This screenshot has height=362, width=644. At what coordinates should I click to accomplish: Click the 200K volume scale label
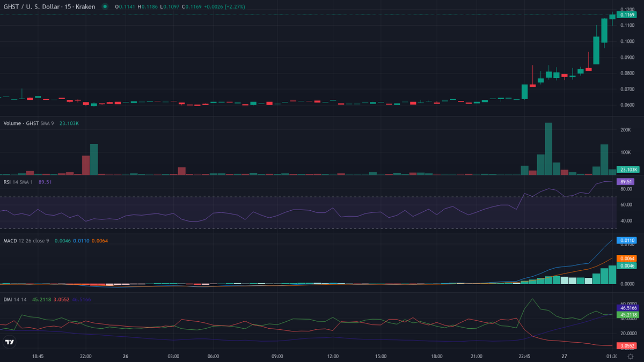(x=625, y=130)
